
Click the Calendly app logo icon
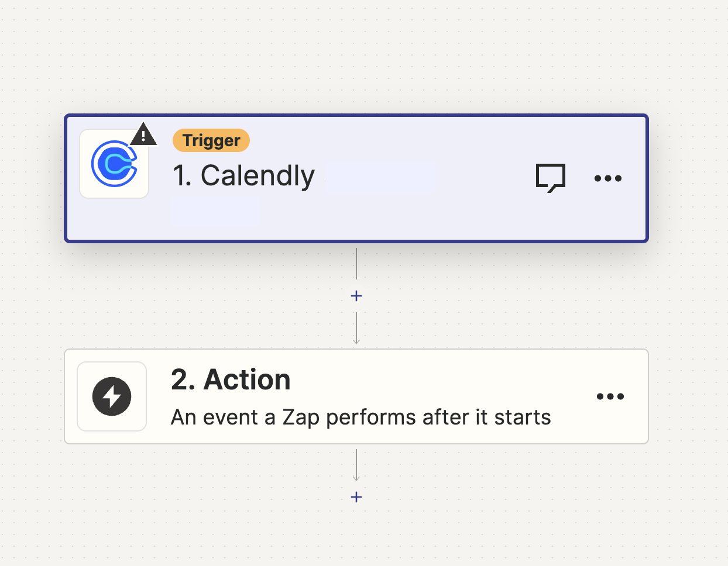pyautogui.click(x=114, y=164)
